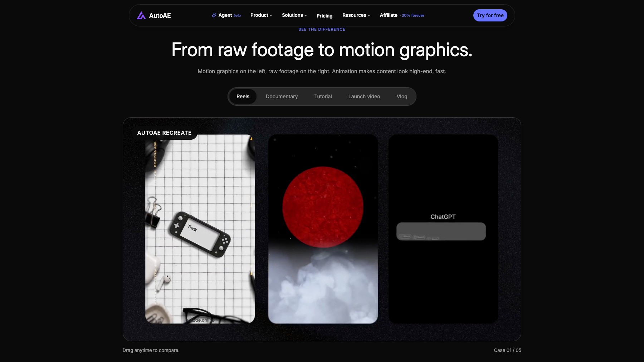The height and width of the screenshot is (362, 644).
Task: Open the Affiliate 20% forever link
Action: coord(402,15)
